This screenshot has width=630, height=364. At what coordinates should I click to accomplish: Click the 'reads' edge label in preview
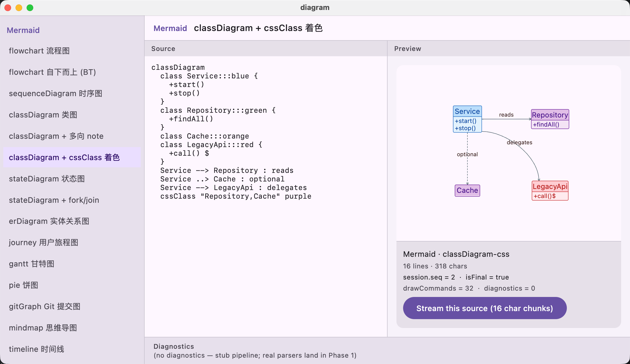click(506, 115)
